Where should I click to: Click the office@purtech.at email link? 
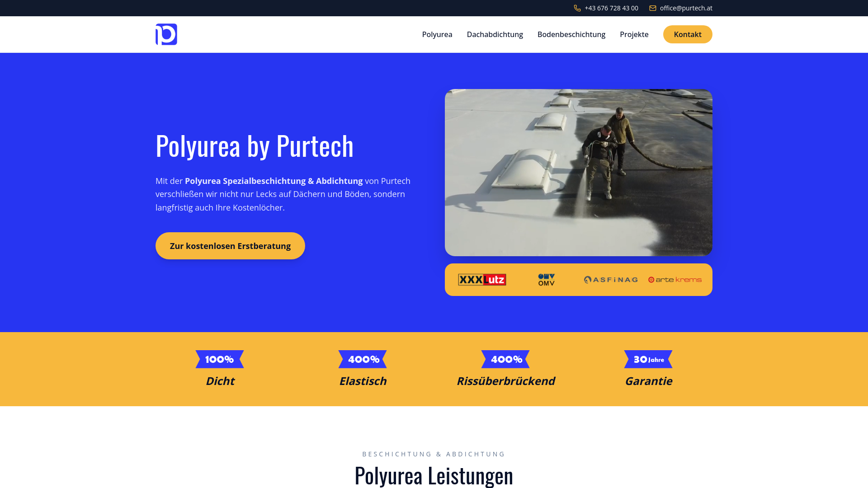click(686, 8)
